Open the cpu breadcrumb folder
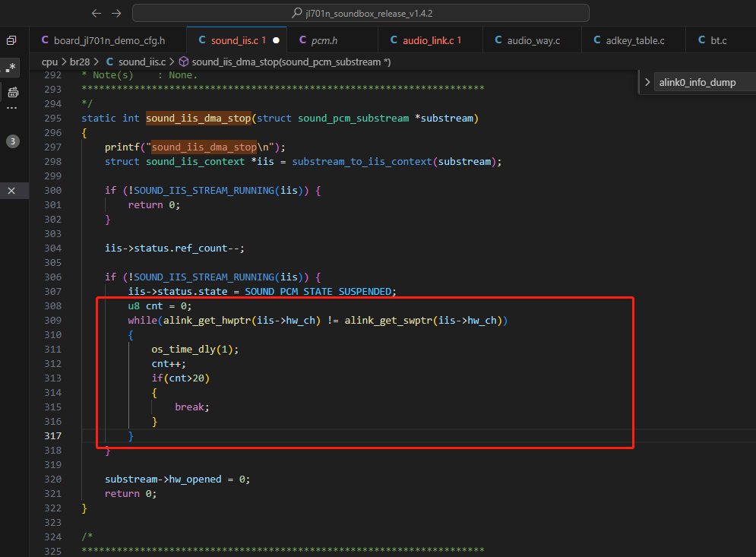The image size is (756, 557). [49, 62]
